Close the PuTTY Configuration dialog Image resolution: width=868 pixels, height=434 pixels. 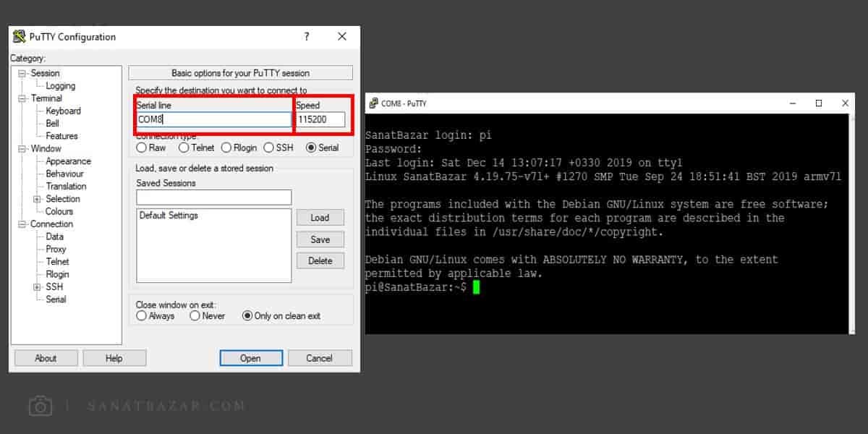342,37
